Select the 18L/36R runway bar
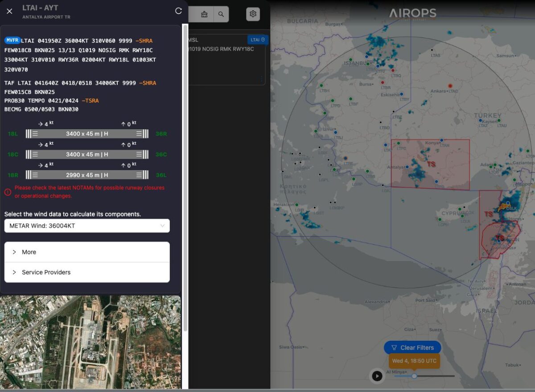 coord(87,134)
